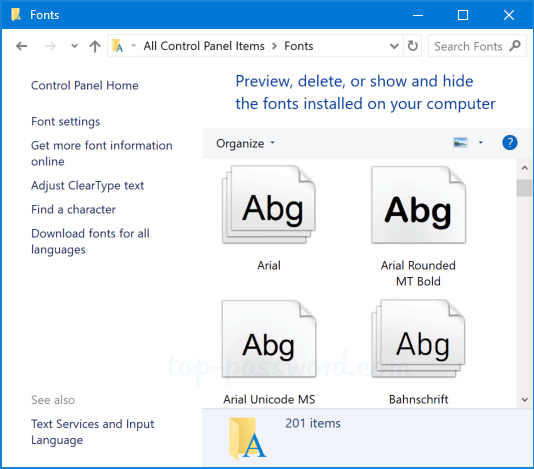Select the Bahnschrift font icon

click(x=418, y=339)
